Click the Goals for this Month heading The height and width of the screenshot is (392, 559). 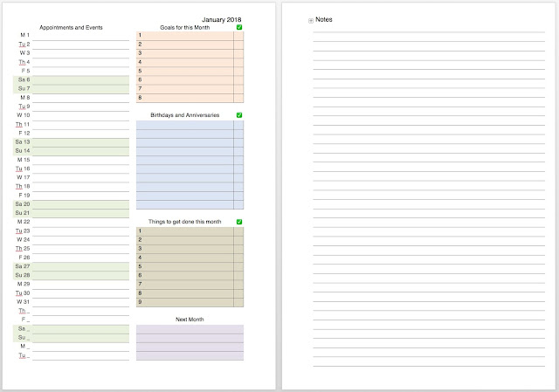tap(184, 27)
